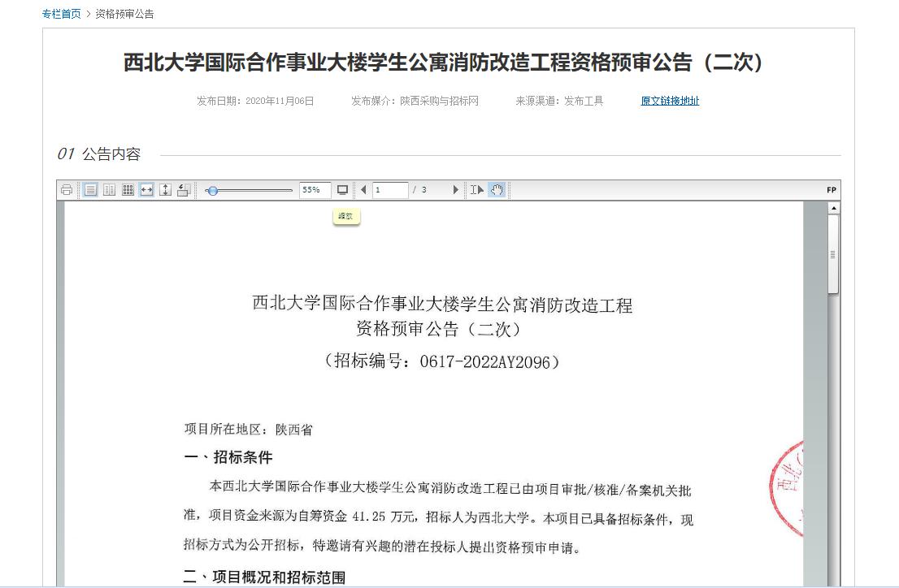Screen dimensions: 899x588
Task: Click the 资格预审公告 breadcrumb item
Action: 124,14
